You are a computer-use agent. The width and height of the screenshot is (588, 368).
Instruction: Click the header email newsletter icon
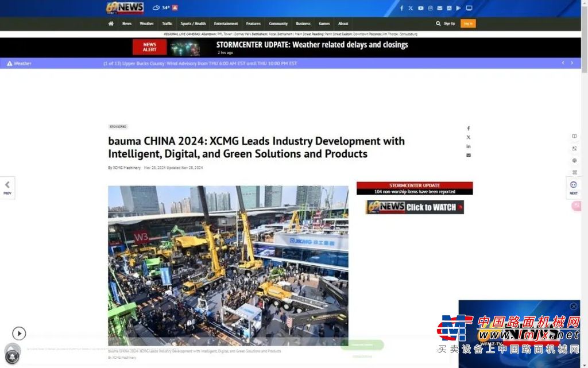(x=439, y=8)
